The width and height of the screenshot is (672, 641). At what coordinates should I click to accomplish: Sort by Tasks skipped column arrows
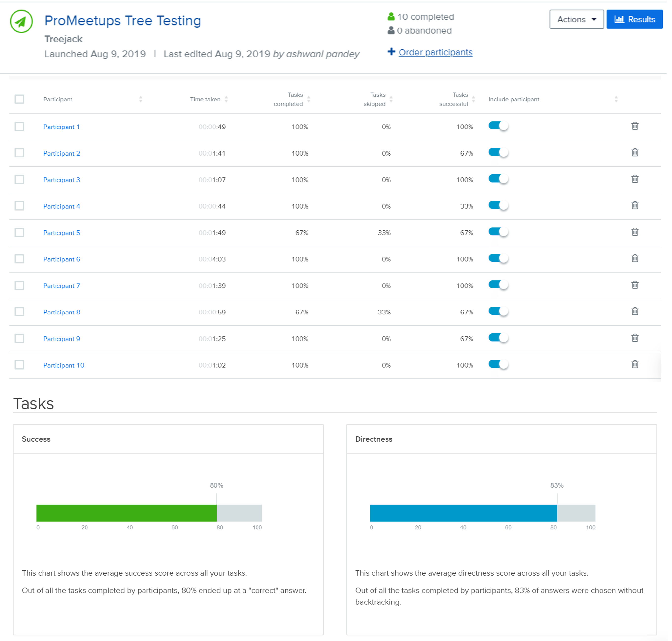tap(391, 100)
